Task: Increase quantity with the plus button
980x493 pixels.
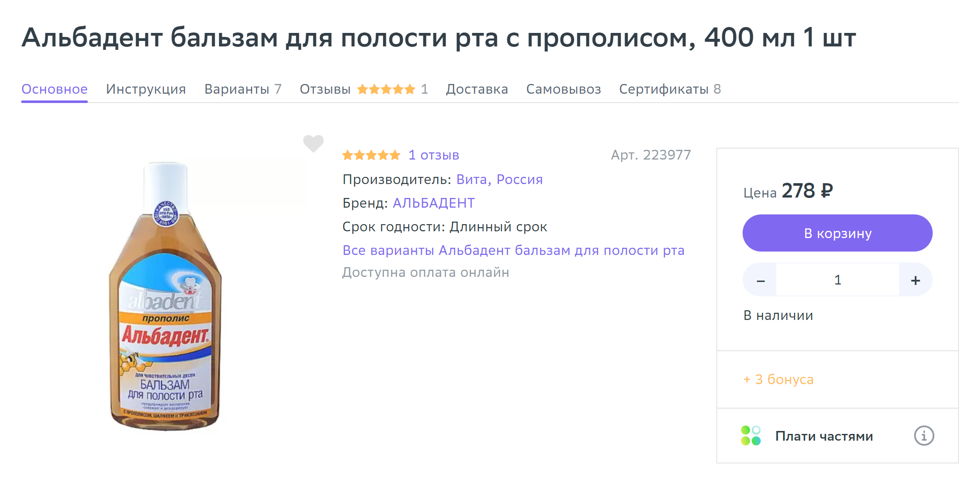Action: [915, 280]
